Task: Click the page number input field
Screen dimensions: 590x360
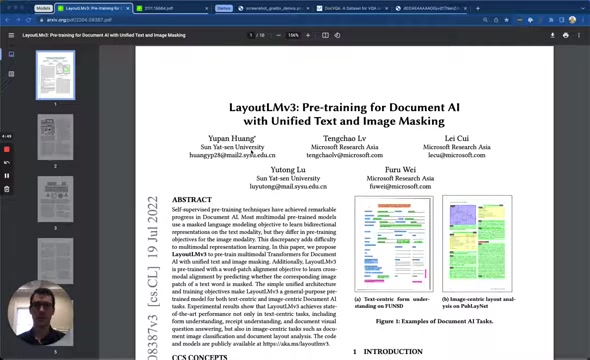Action: click(x=251, y=35)
